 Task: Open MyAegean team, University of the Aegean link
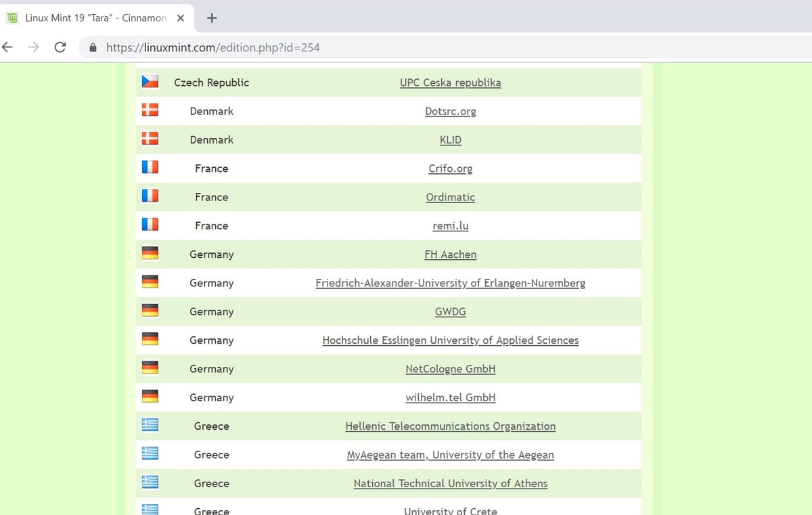coord(451,455)
